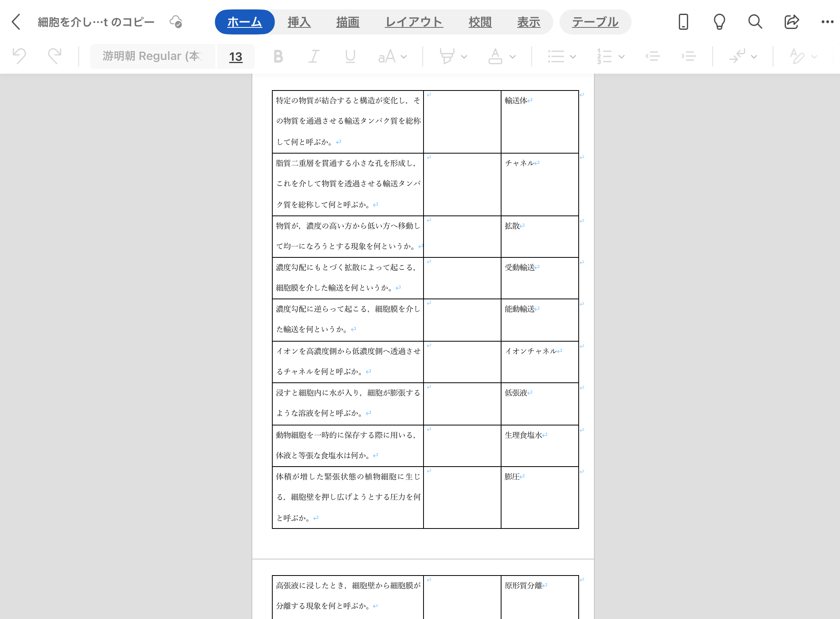The image size is (840, 619).
Task: Switch to the 挿入 tab
Action: (299, 22)
